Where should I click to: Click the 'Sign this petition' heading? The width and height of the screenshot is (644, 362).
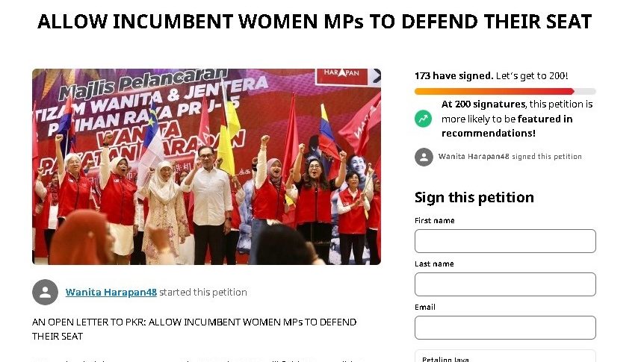(474, 197)
